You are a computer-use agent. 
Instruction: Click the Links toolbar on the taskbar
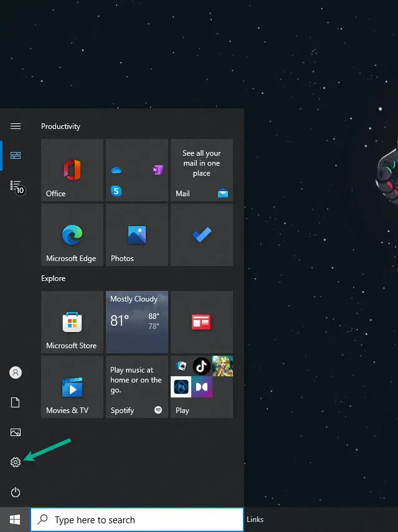pos(255,520)
